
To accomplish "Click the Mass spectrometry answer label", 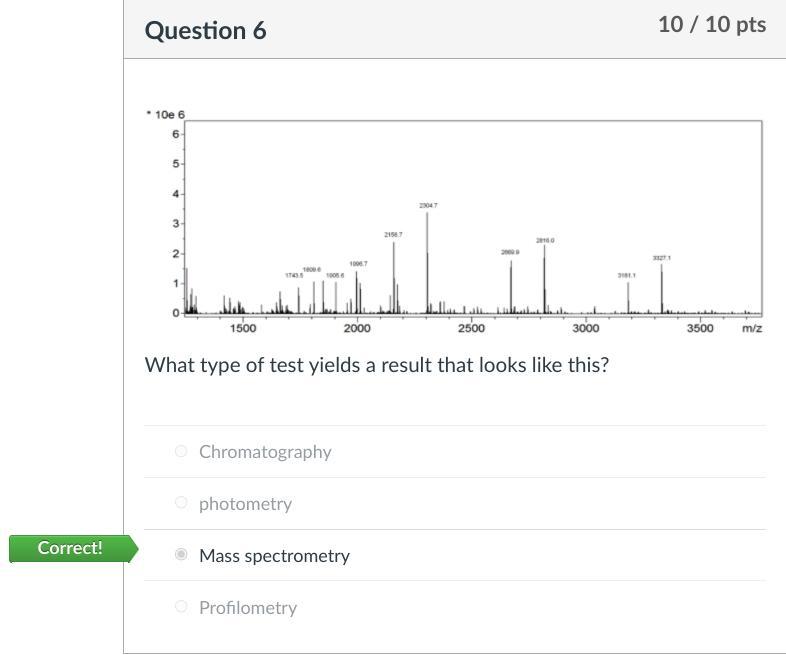I will tap(274, 556).
